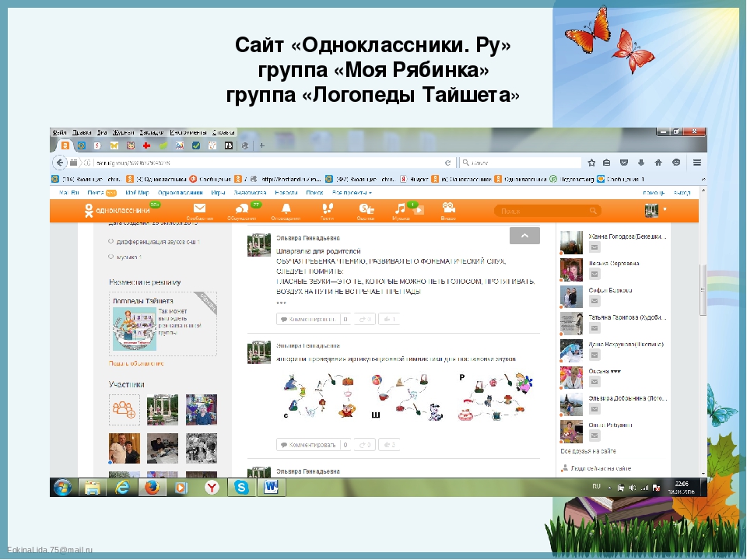
Task: Open the Windows Start button
Action: tap(63, 487)
